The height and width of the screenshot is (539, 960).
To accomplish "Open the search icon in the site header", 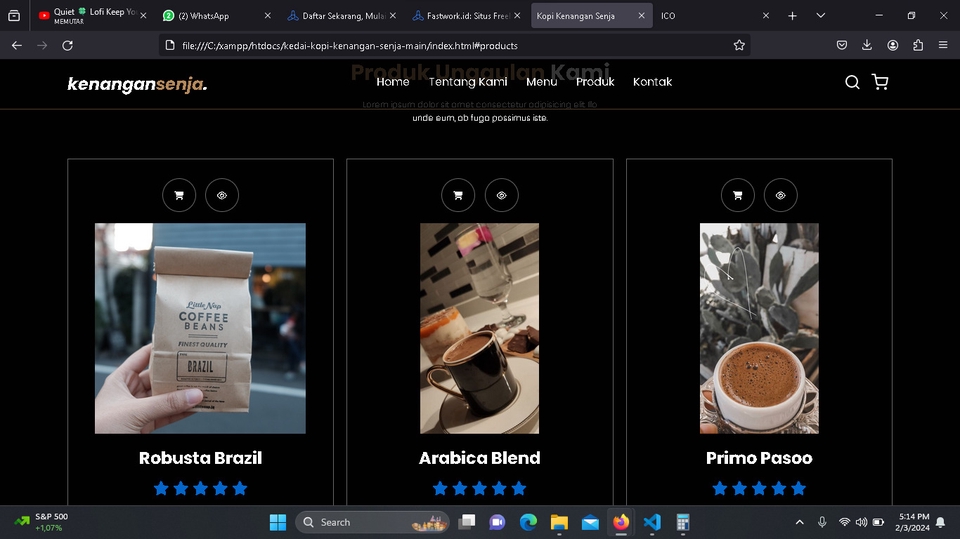I will click(x=852, y=82).
